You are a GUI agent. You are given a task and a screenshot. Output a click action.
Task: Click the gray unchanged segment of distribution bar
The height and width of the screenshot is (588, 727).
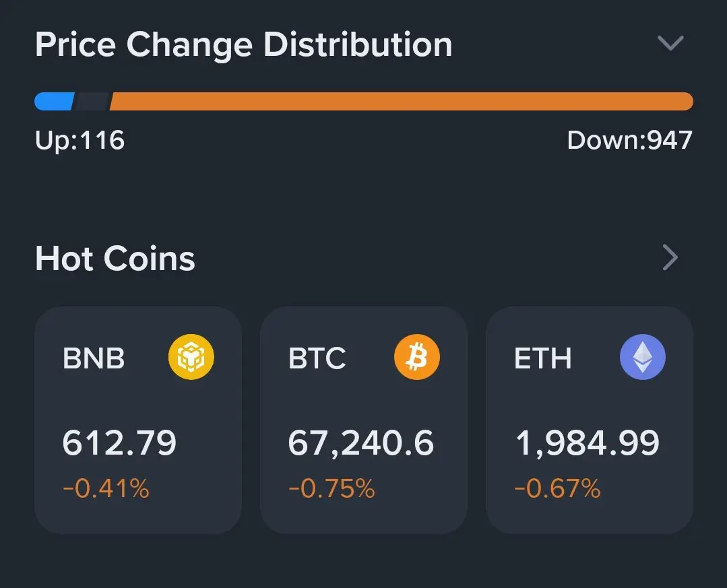coord(92,101)
